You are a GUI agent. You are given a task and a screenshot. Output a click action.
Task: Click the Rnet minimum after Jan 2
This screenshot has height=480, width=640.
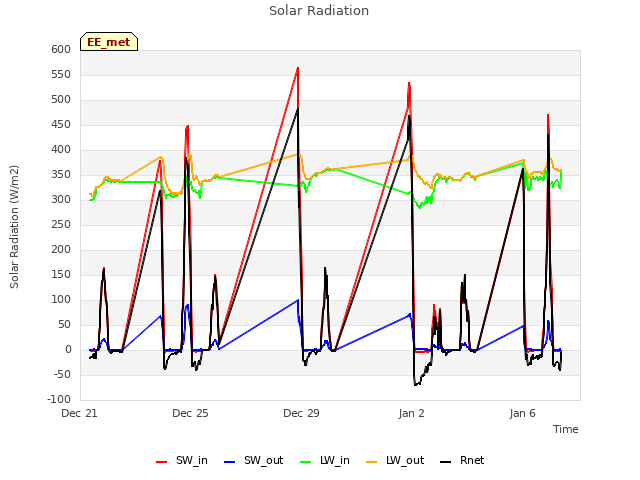415,385
